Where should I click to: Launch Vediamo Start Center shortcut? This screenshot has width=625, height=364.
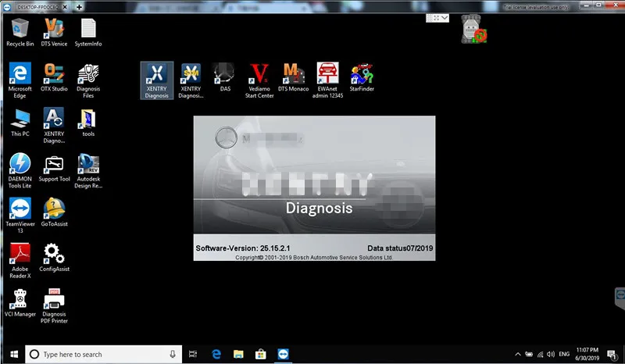259,80
